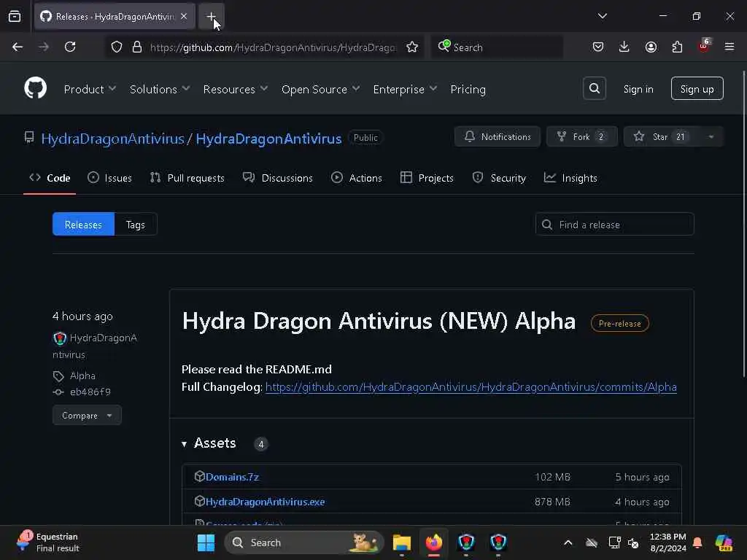747x560 pixels.
Task: List all tabs dropdown arrow
Action: click(x=602, y=16)
